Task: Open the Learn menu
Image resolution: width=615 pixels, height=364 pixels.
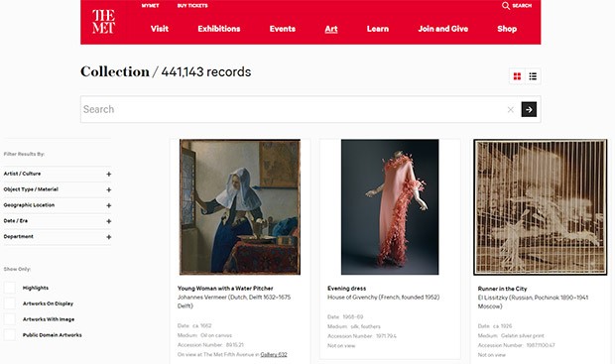Action: coord(378,29)
